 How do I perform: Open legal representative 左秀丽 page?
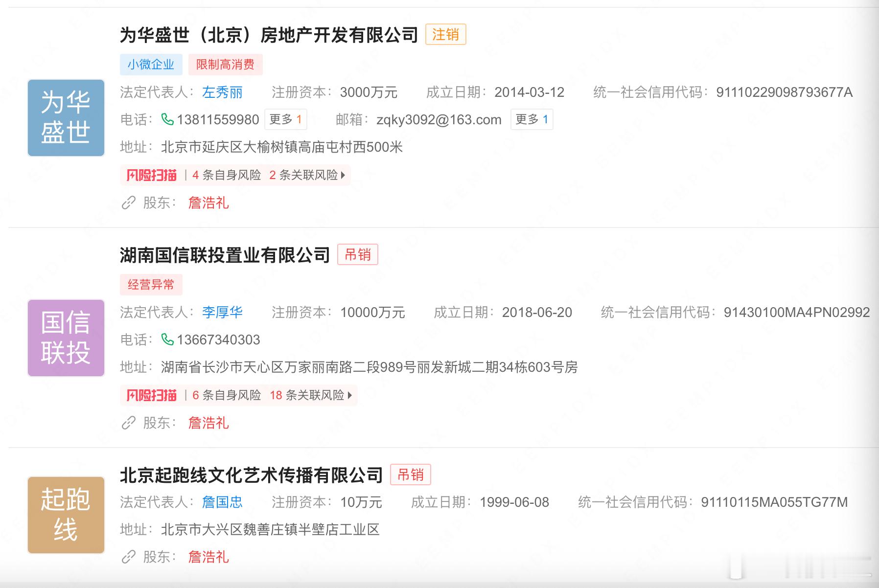223,92
